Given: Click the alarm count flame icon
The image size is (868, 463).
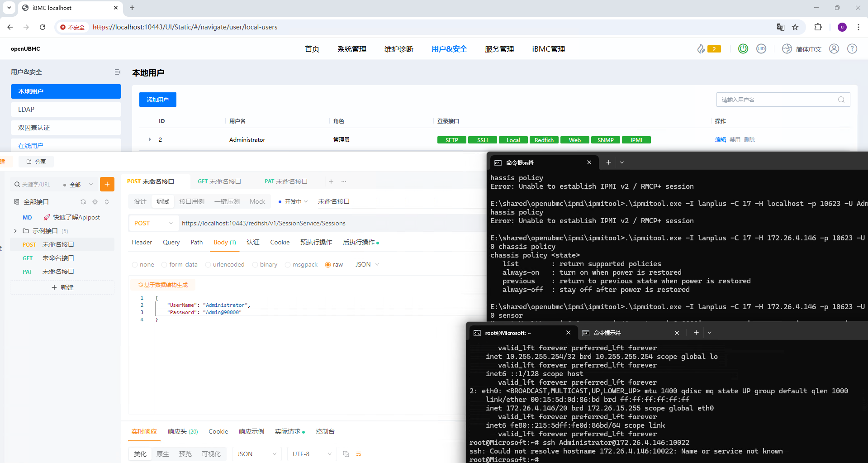Looking at the screenshot, I should [x=701, y=49].
